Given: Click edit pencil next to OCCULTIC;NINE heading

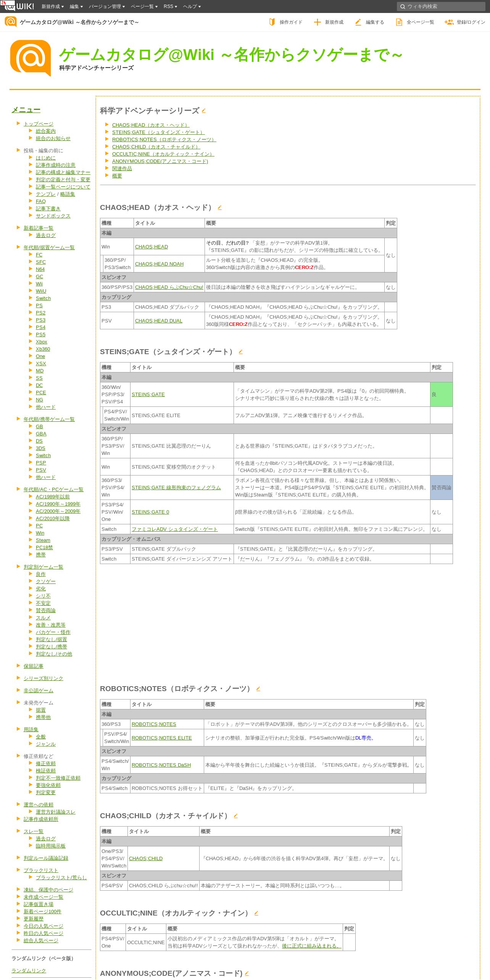Looking at the screenshot, I should (x=256, y=913).
